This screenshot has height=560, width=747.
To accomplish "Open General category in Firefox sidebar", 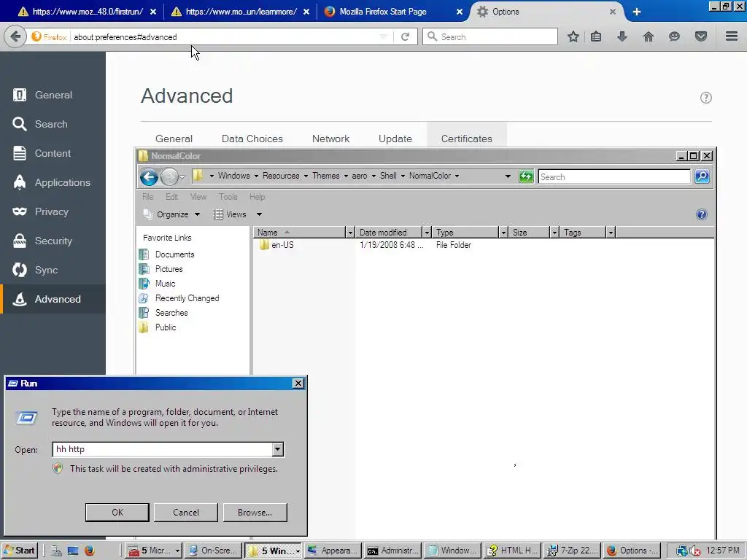I will click(x=53, y=95).
